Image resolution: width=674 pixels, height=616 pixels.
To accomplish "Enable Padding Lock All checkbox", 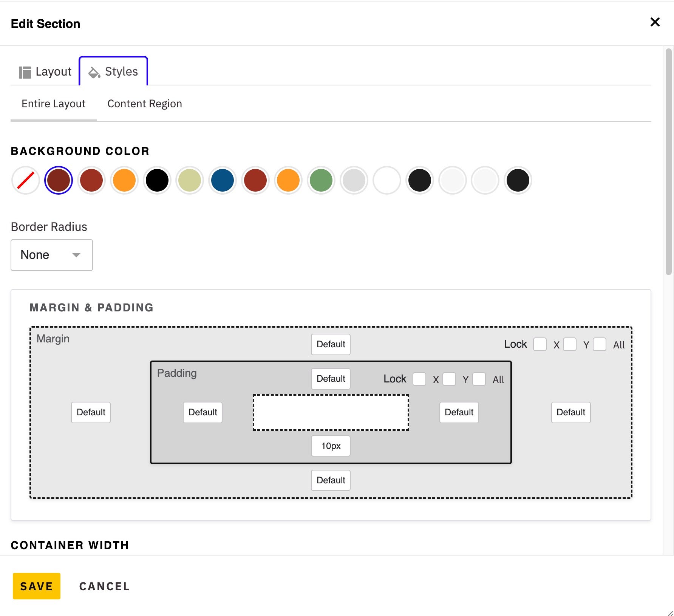I will tap(479, 379).
